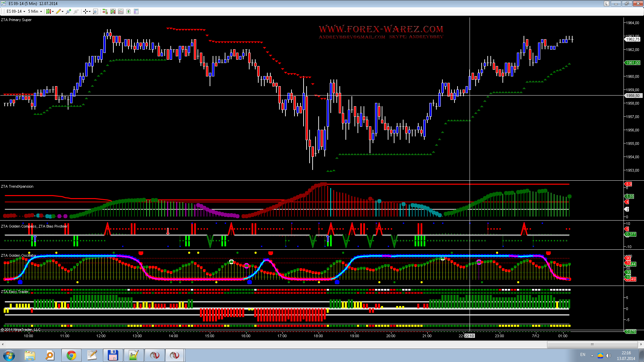Toggle the Chart Trader icon
Screen dimensions: 644x362
click(105, 11)
